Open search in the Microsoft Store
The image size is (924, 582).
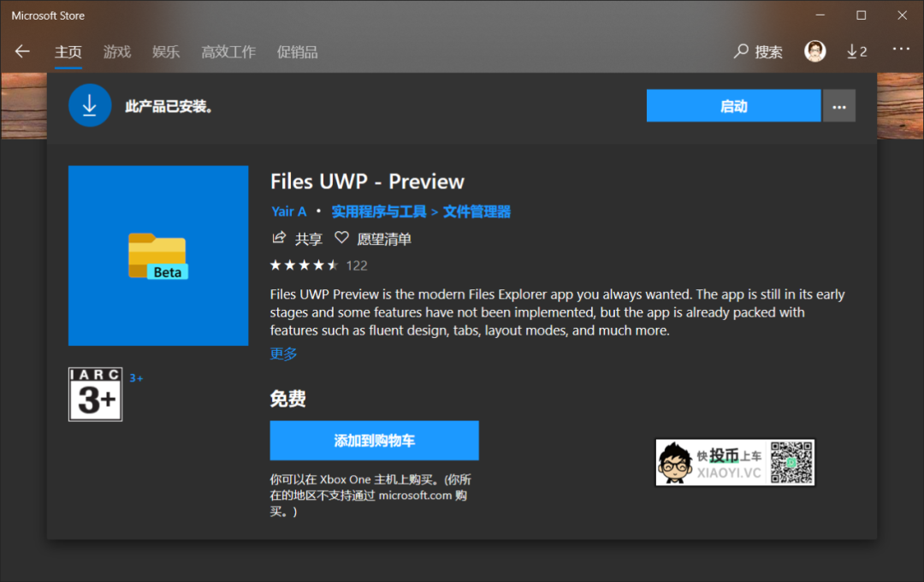pos(757,51)
